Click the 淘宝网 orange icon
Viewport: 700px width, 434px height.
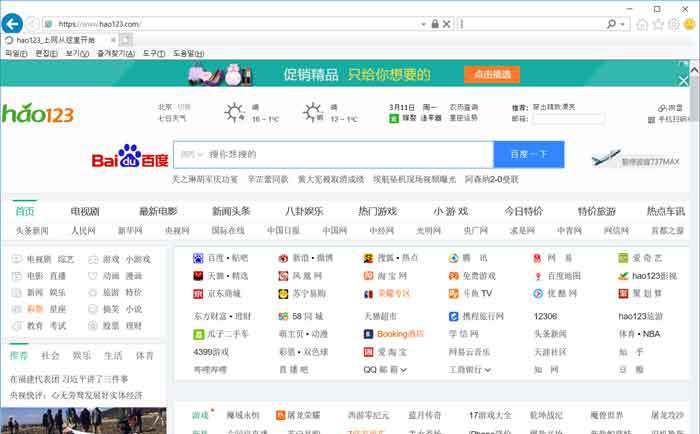[x=368, y=275]
